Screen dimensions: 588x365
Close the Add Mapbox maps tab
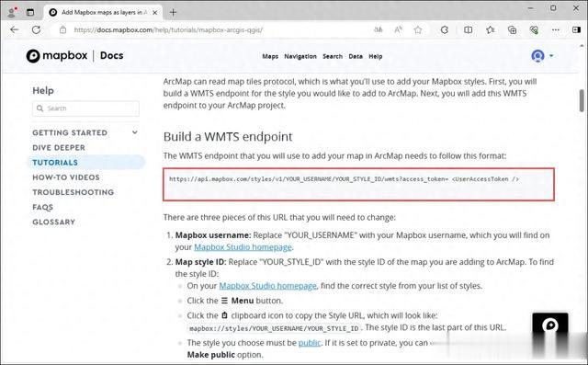pos(155,12)
